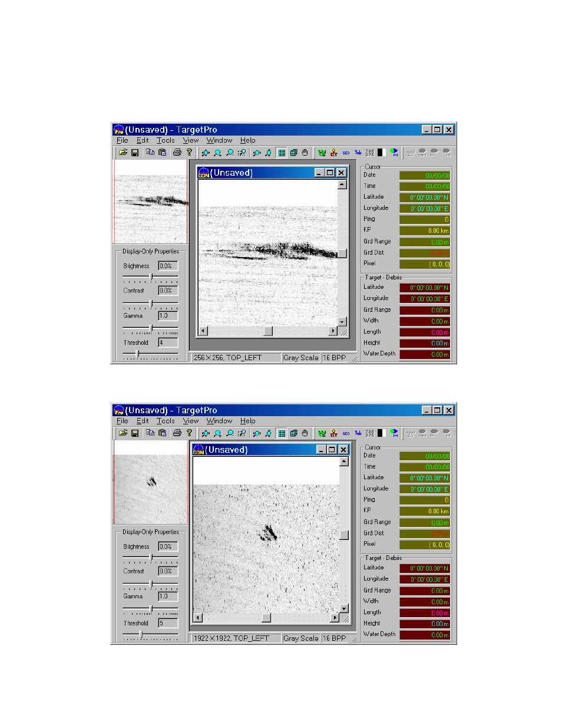Click the black-white invert icon in the upper toolbar
The image size is (562, 728).
click(x=381, y=153)
